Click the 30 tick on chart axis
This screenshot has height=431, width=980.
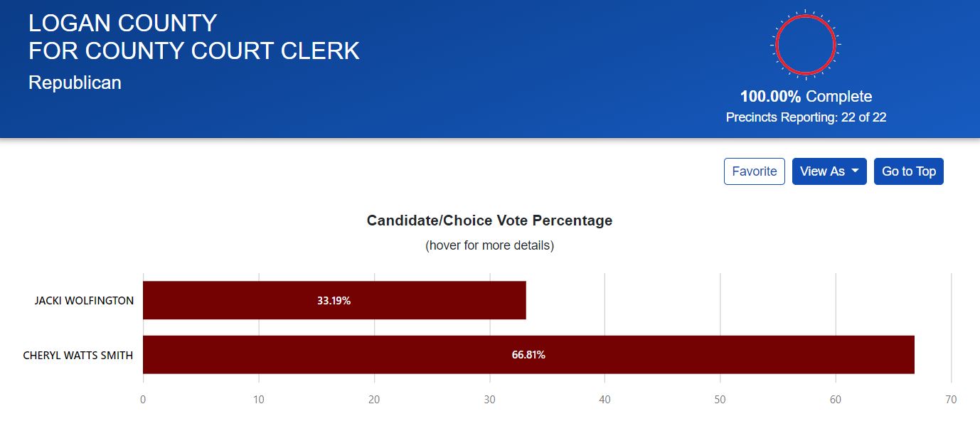tap(489, 400)
